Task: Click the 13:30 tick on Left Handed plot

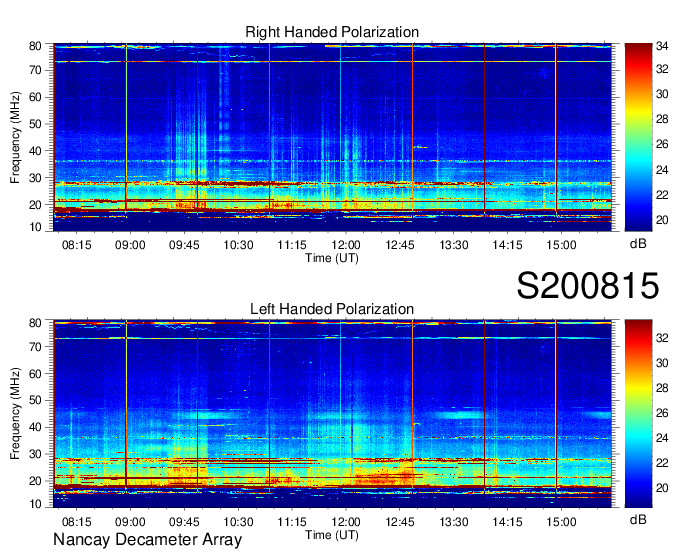Action: (x=454, y=522)
